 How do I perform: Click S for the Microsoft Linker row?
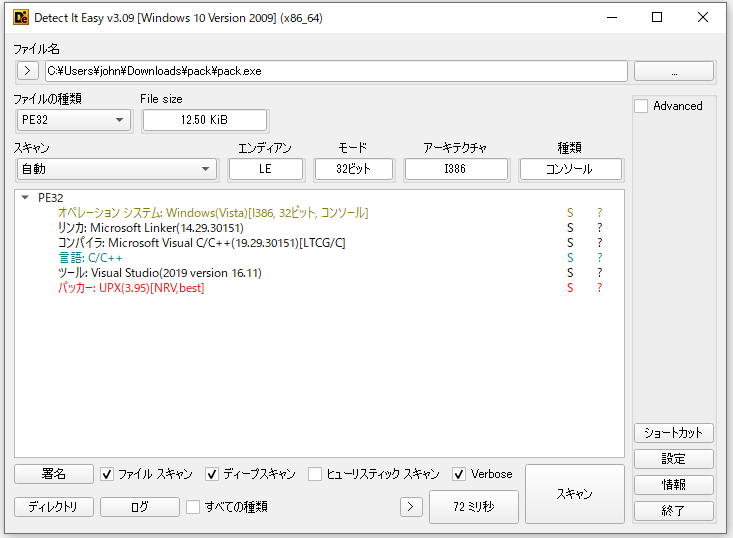click(570, 228)
